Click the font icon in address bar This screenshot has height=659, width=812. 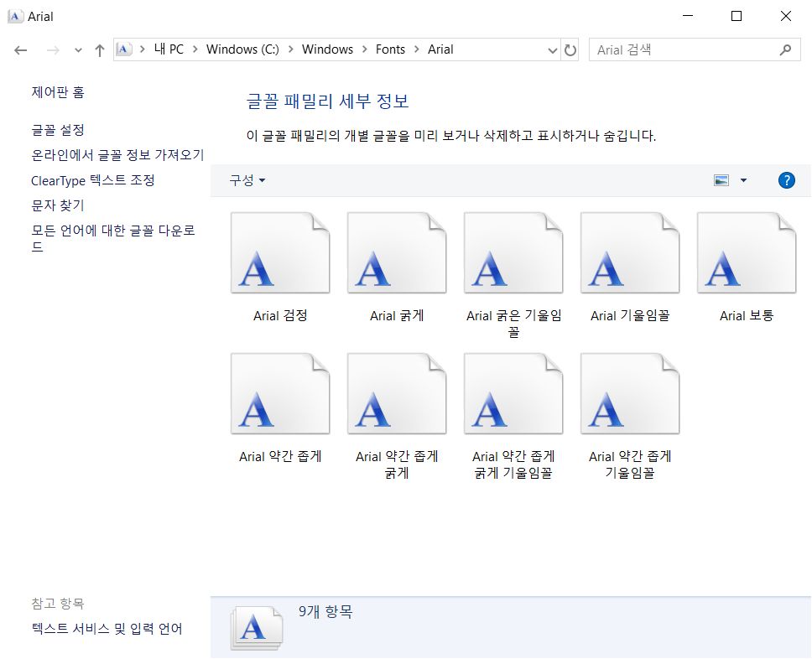[x=123, y=49]
